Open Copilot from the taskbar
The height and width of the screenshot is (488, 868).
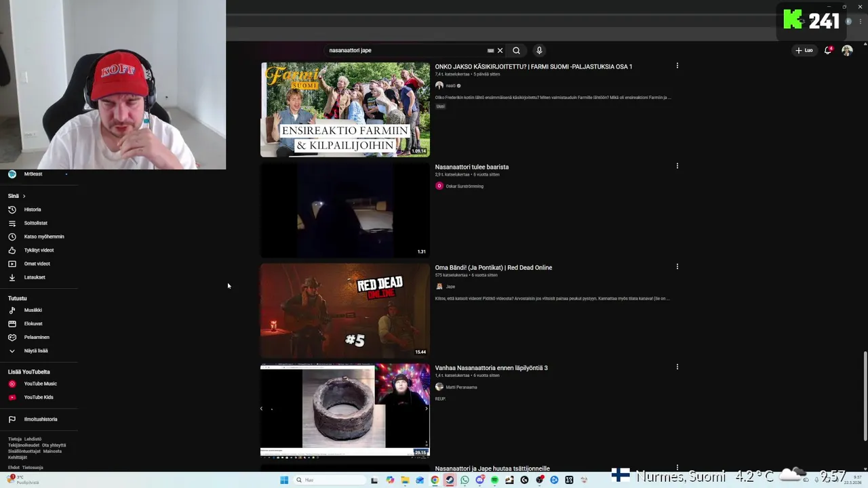click(390, 480)
